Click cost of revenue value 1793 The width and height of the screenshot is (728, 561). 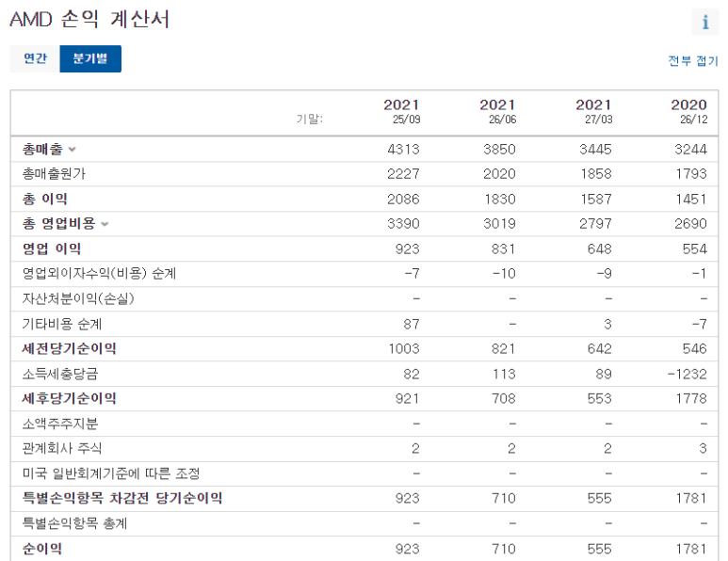(x=691, y=174)
